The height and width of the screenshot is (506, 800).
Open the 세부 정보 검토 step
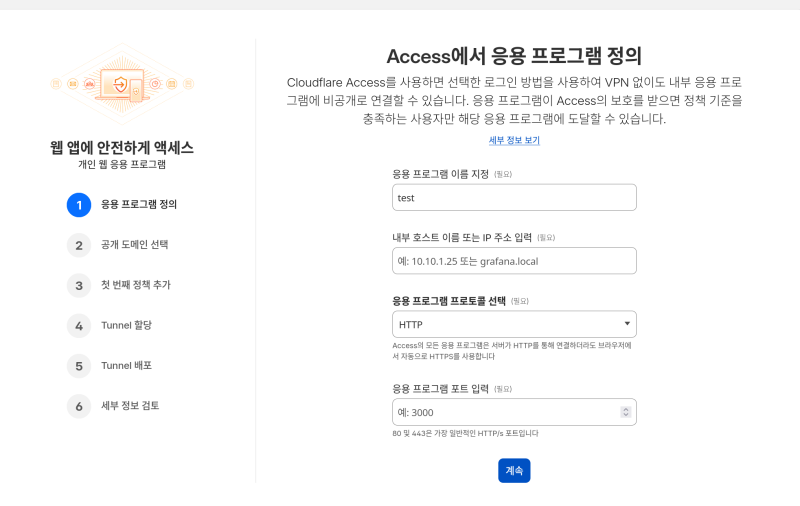click(130, 406)
